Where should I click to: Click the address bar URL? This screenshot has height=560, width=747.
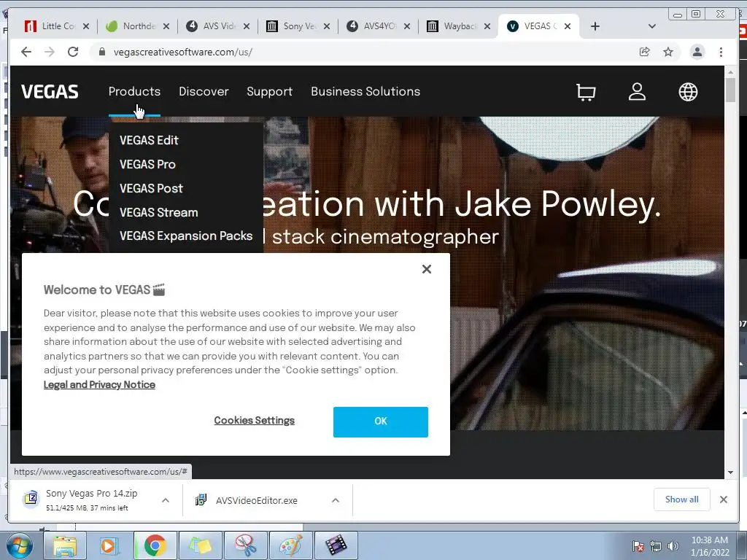click(x=183, y=52)
